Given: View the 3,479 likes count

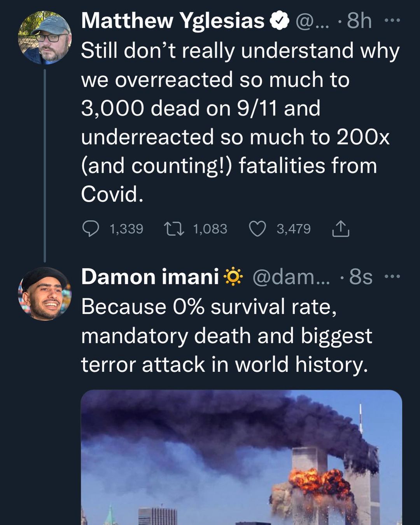Looking at the screenshot, I should pos(294,229).
